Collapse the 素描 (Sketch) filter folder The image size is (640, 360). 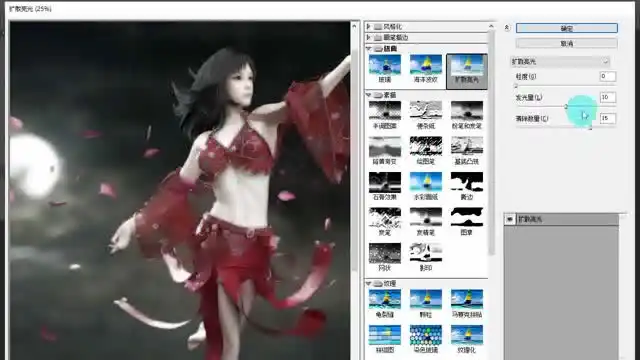(x=369, y=95)
